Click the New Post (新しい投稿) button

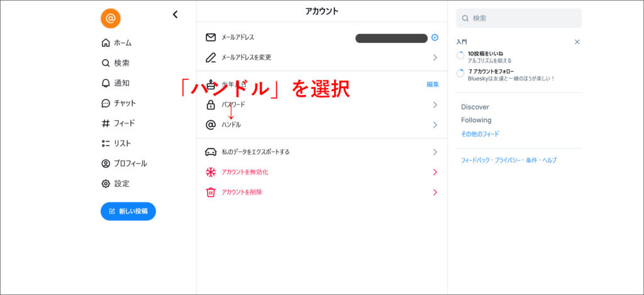[x=128, y=211]
